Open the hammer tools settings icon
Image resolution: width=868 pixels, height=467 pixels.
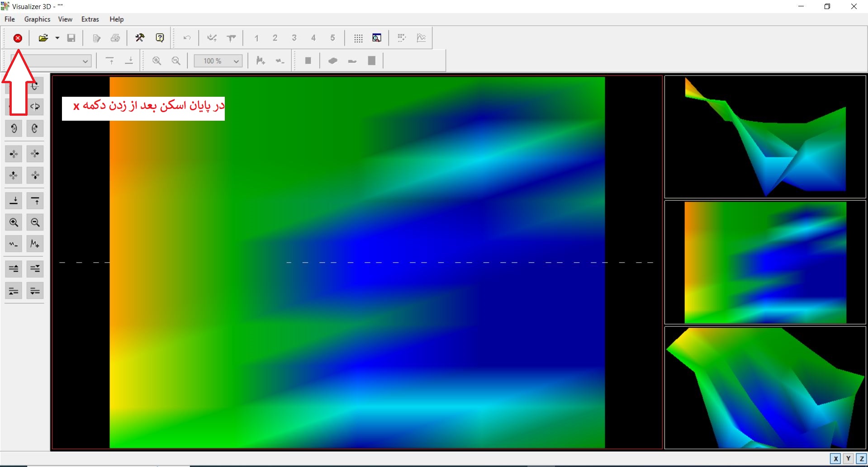140,38
